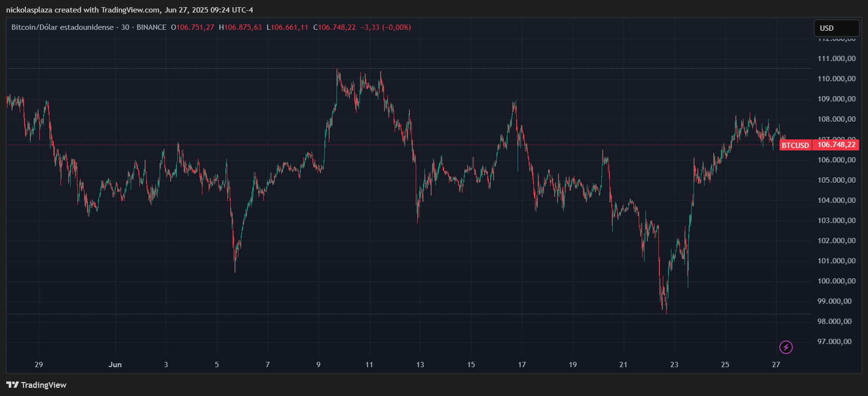Click the Jun label on time axis

[115, 365]
